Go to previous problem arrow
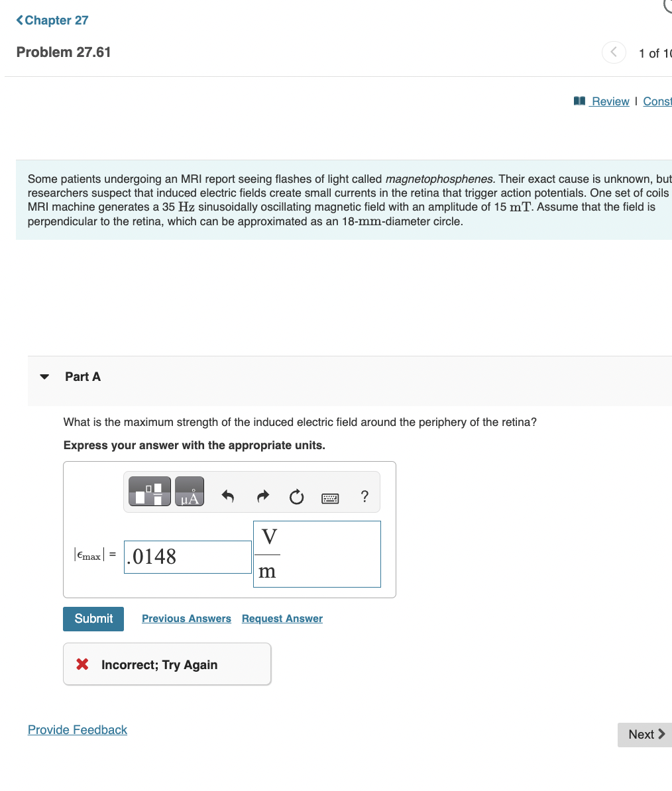Image resolution: width=672 pixels, height=791 pixels. [x=614, y=52]
